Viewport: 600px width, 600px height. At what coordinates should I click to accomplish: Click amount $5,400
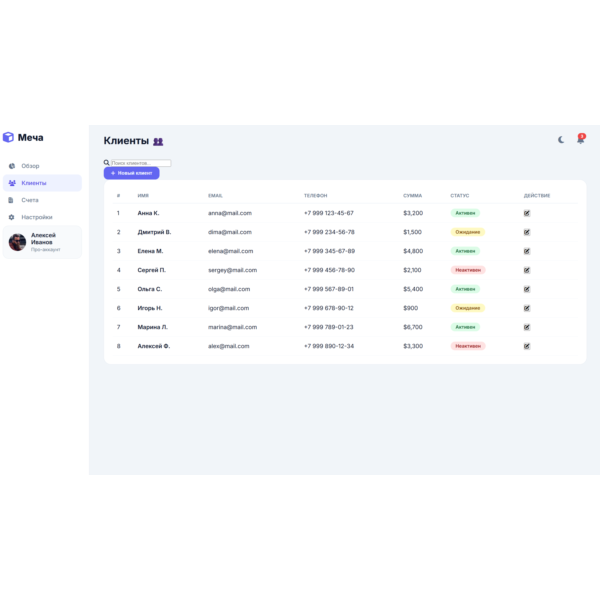(x=413, y=289)
